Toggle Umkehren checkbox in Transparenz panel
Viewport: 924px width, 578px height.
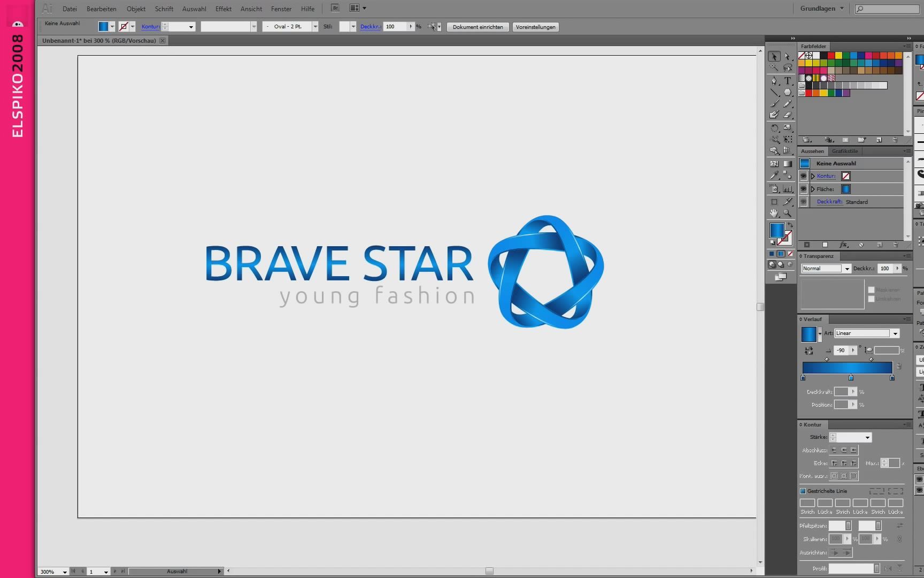[871, 299]
